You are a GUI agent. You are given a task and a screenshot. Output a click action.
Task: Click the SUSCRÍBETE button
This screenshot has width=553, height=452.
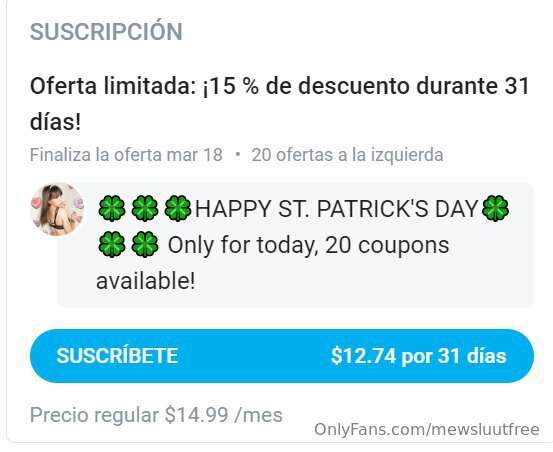[282, 356]
